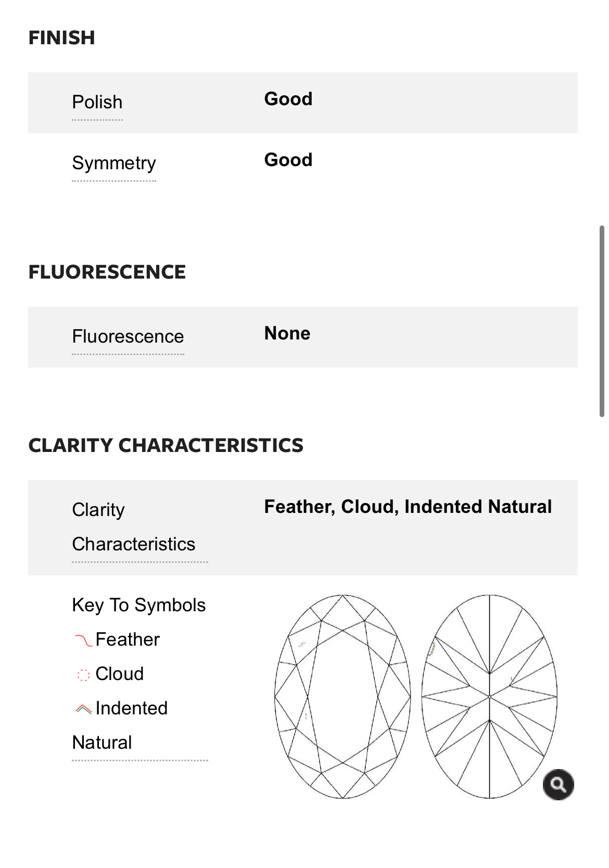Click the underlined Fluorescence label
Viewport: 609px width, 868px height.
tap(128, 337)
